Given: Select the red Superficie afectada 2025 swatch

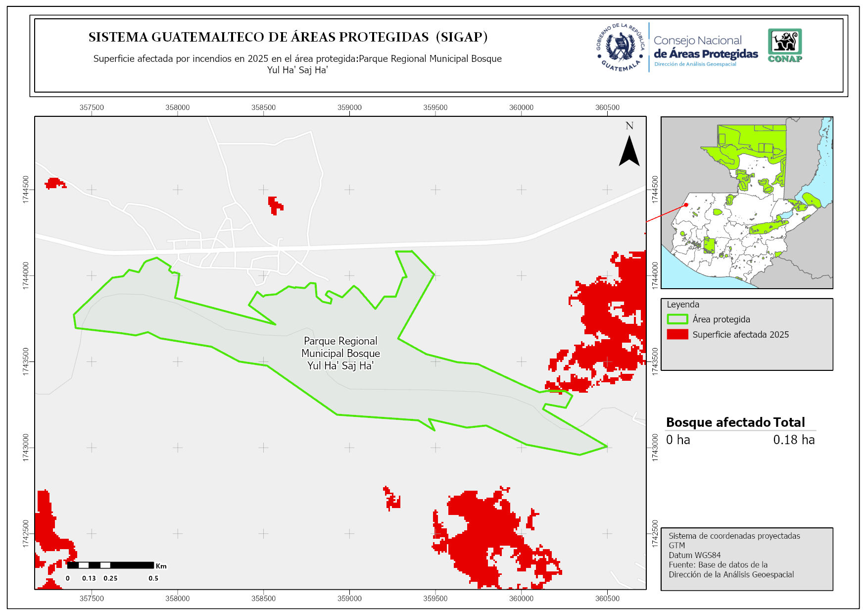Looking at the screenshot, I should (x=677, y=335).
